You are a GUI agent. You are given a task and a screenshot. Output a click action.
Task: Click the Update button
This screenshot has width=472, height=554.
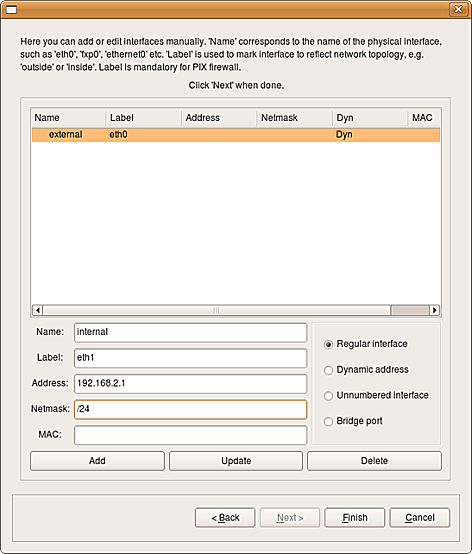236,461
